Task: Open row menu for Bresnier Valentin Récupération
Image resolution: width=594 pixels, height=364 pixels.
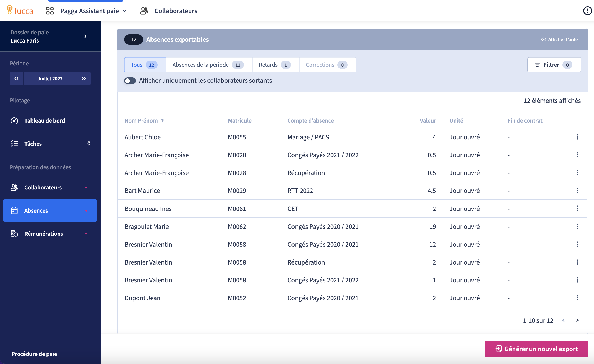Action: [577, 262]
